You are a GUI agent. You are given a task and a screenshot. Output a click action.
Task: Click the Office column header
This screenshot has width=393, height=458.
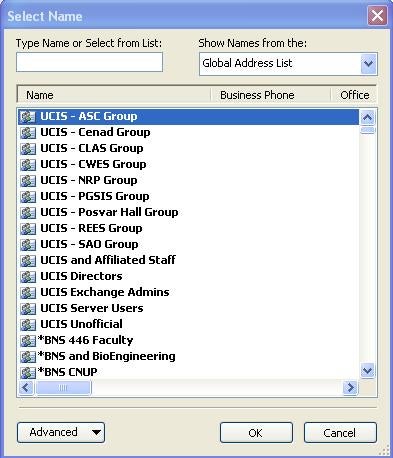click(354, 95)
